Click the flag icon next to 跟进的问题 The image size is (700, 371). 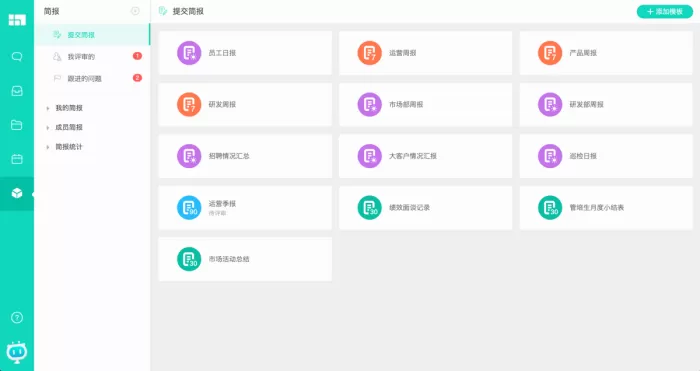tap(57, 79)
